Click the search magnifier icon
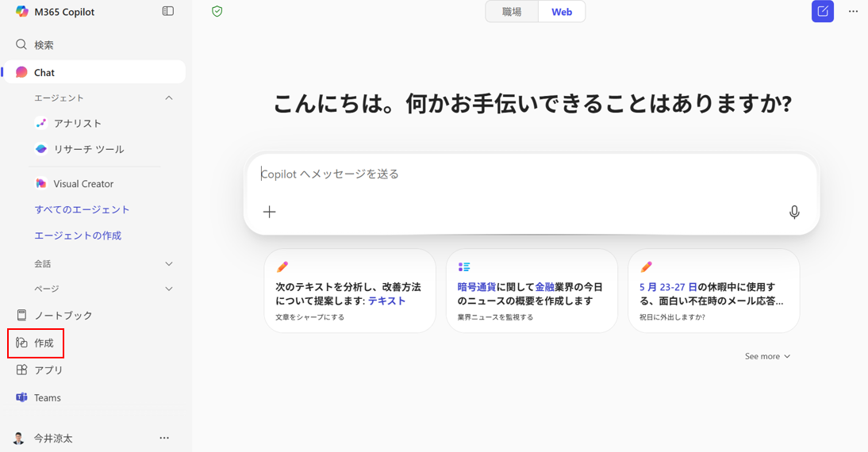The height and width of the screenshot is (452, 868). pos(21,44)
